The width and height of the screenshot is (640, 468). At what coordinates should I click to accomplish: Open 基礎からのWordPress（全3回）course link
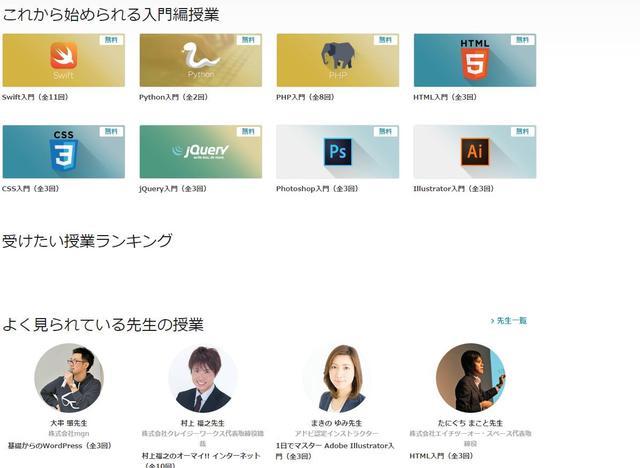(x=60, y=446)
